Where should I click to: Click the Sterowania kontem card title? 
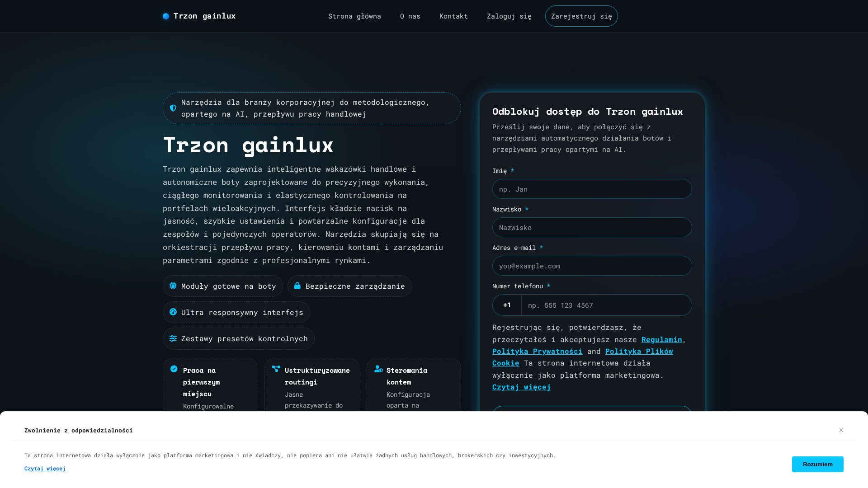[406, 376]
